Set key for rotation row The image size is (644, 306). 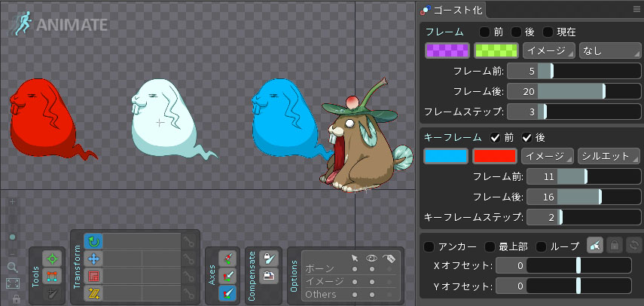[x=188, y=241]
